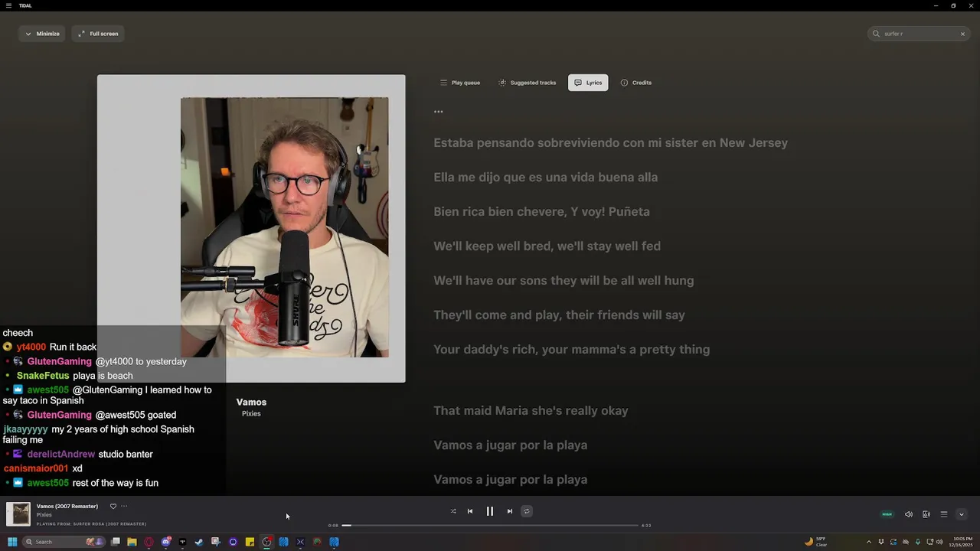This screenshot has width=980, height=551.
Task: Click the search magnifier icon
Action: 876,34
